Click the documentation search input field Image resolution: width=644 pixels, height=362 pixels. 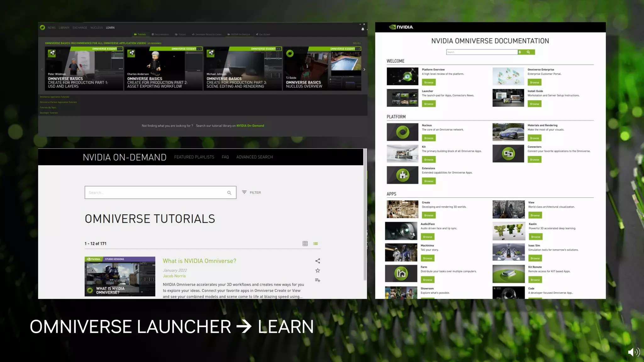pyautogui.click(x=482, y=52)
